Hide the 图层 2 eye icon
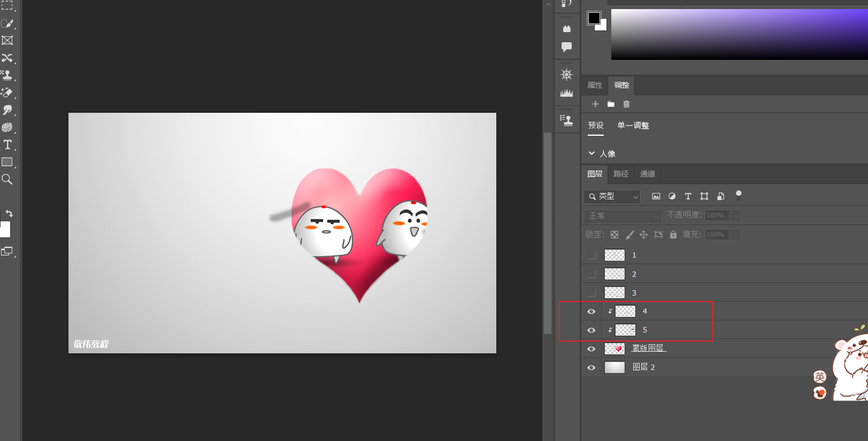Image resolution: width=868 pixels, height=441 pixels. tap(592, 368)
